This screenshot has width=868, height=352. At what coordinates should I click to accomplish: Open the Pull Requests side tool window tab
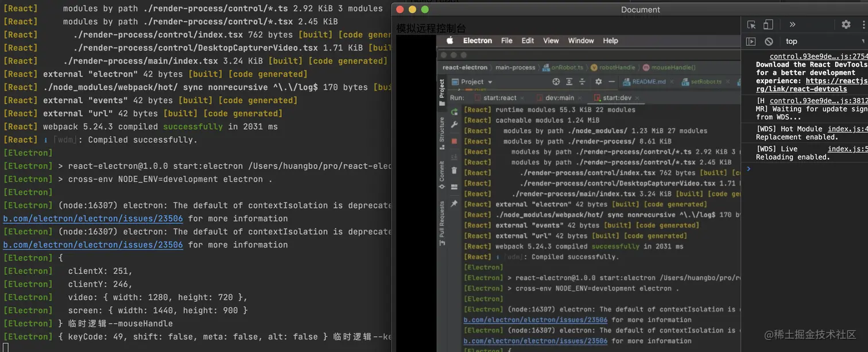[x=441, y=223]
